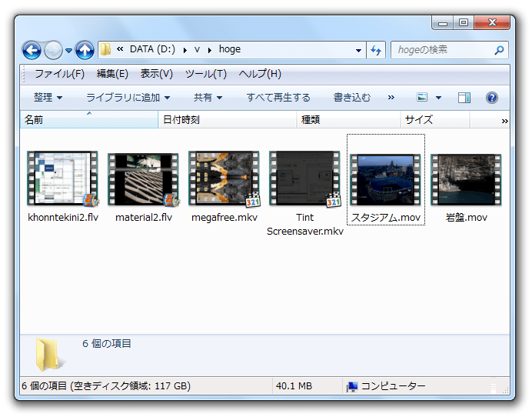
Task: Open the recent pages dropdown arrow
Action: tap(69, 51)
